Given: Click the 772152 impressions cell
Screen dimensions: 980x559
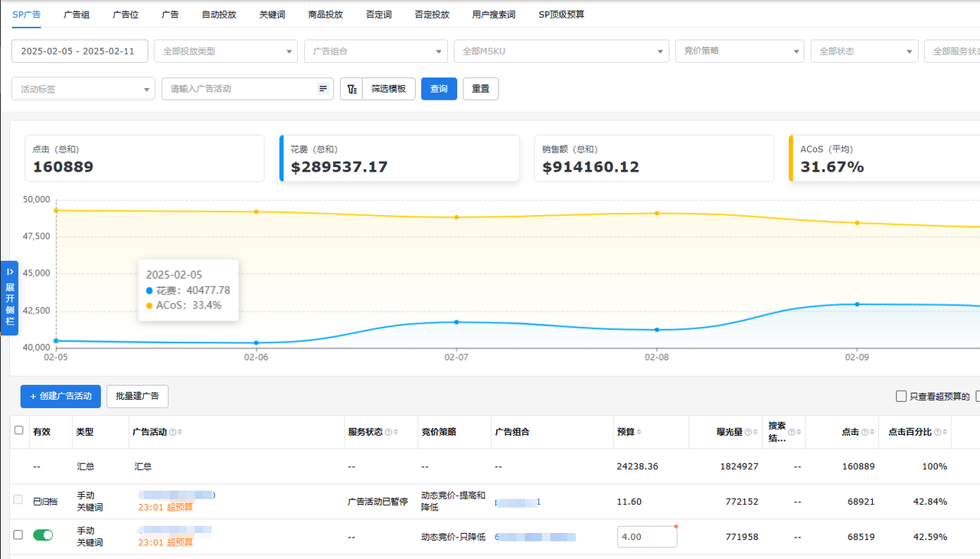Looking at the screenshot, I should click(x=742, y=502).
